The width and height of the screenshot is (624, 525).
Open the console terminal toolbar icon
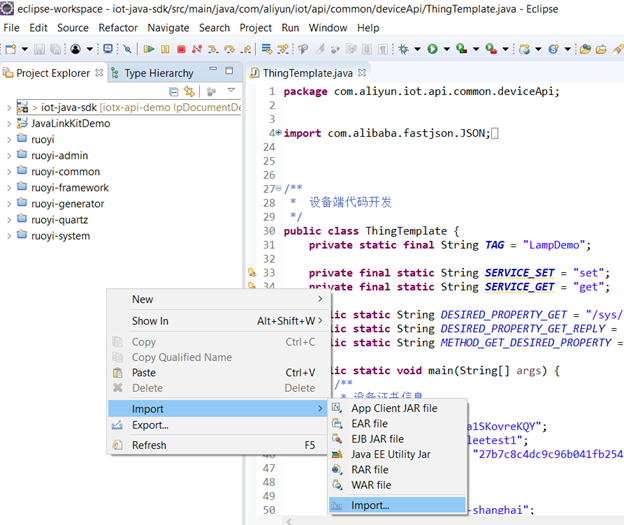pos(108,49)
